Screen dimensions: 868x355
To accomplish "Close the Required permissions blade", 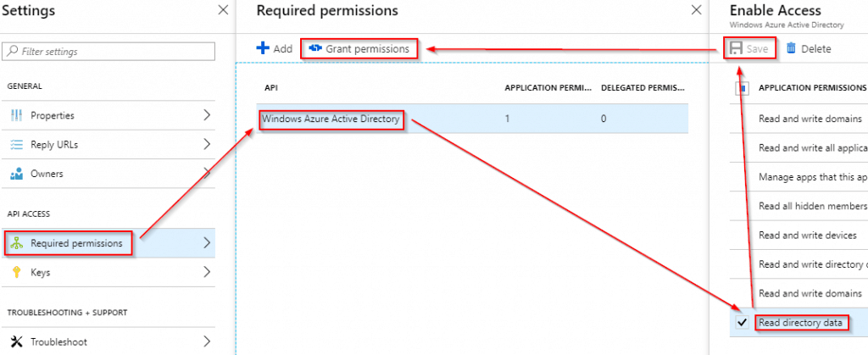I will click(697, 10).
